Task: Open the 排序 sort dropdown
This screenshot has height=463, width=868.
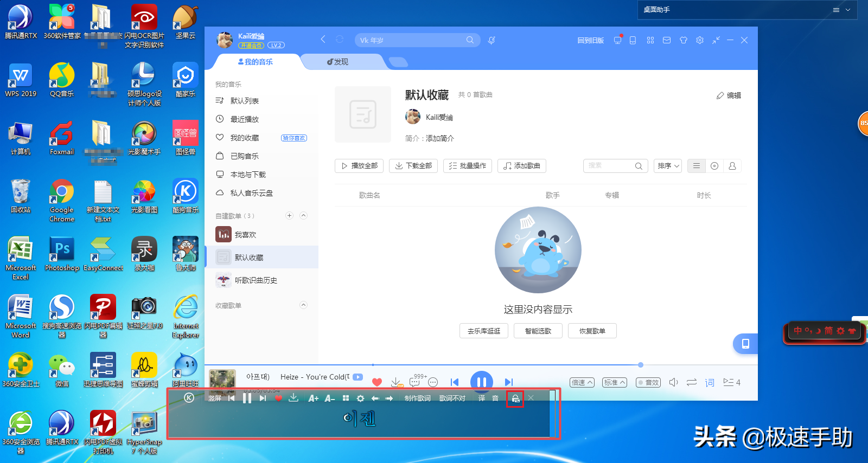Action: coord(668,166)
